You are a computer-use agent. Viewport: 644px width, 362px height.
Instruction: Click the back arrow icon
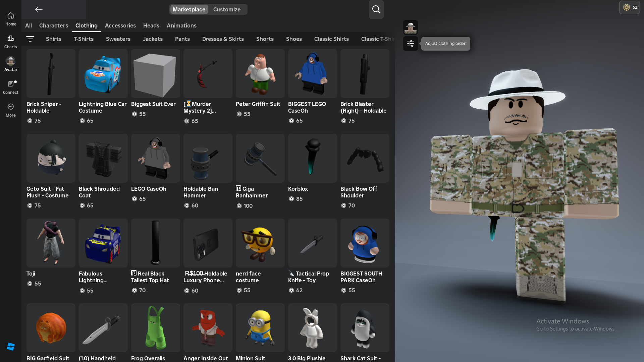[x=39, y=9]
